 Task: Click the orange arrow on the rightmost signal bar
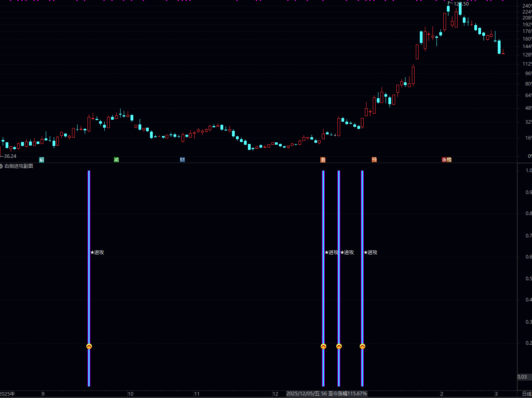(x=362, y=346)
